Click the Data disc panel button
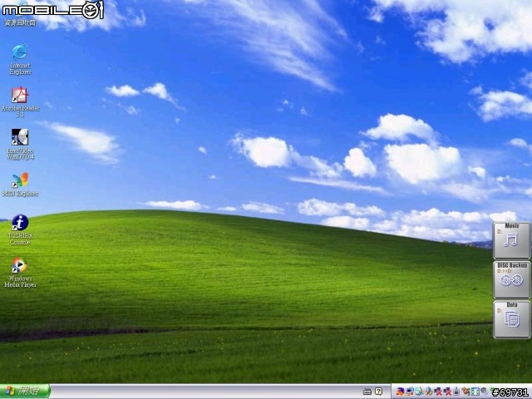532x399 pixels. click(x=511, y=319)
